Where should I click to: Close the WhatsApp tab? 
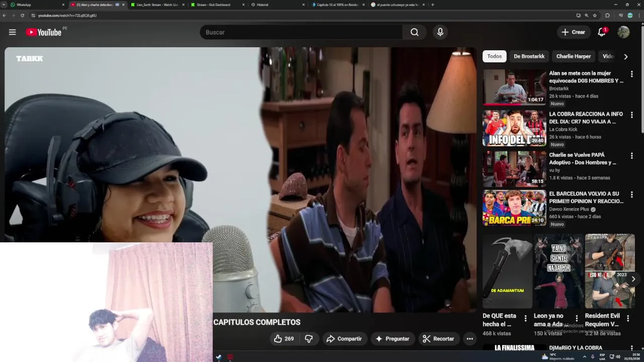pos(63,5)
